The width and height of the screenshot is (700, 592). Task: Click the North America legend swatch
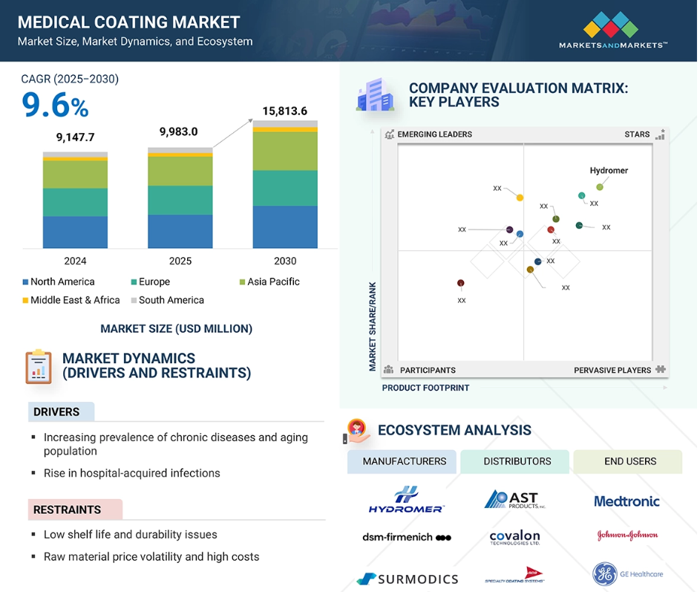[25, 282]
